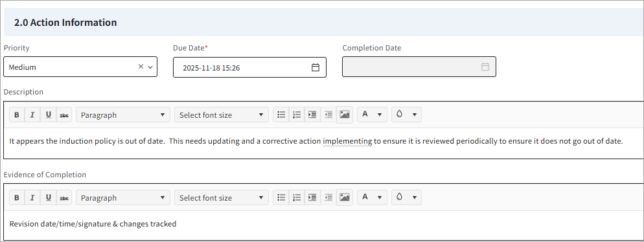Insert numbered list in the Description editor
Image resolution: width=644 pixels, height=242 pixels.
pos(297,115)
